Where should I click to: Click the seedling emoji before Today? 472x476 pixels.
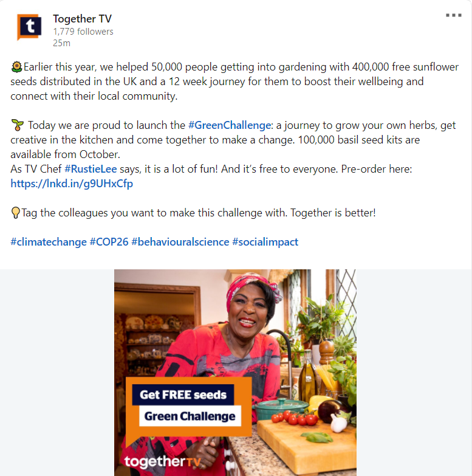click(17, 125)
